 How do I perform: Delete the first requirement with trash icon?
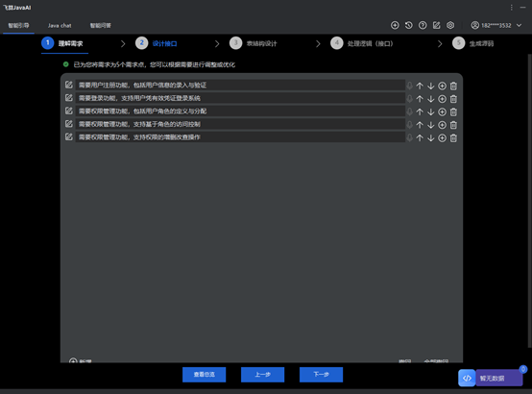click(453, 86)
